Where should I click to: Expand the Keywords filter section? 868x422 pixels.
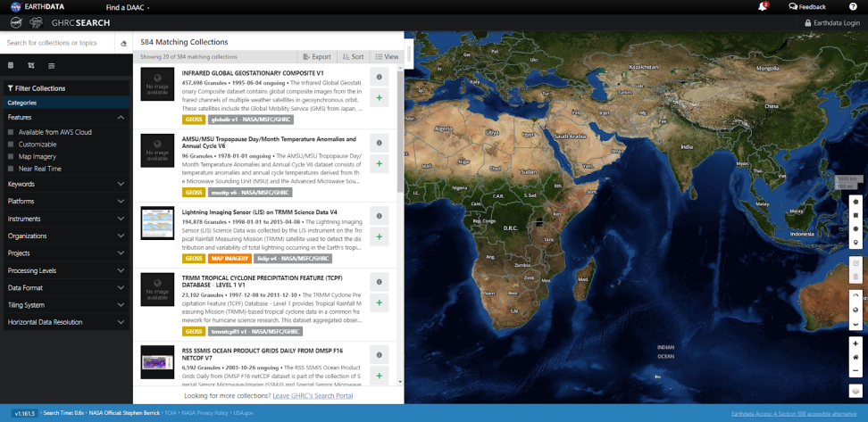tap(66, 184)
